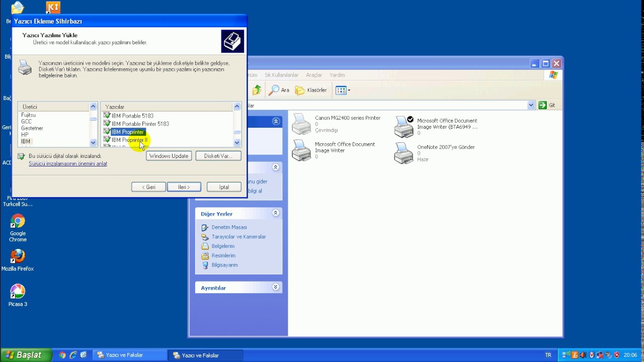This screenshot has width=644, height=362.
Task: Select OneNote 2007'ye Gönder printer icon
Action: pyautogui.click(x=404, y=153)
